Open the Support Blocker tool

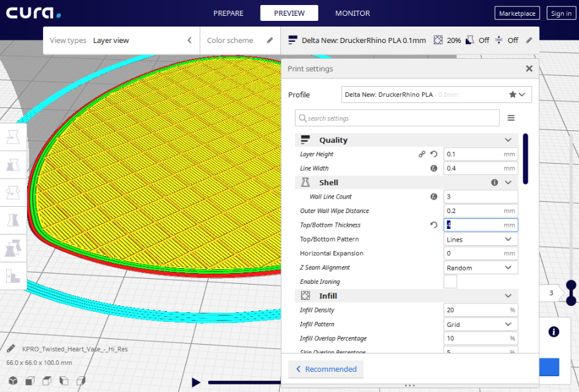point(13,276)
